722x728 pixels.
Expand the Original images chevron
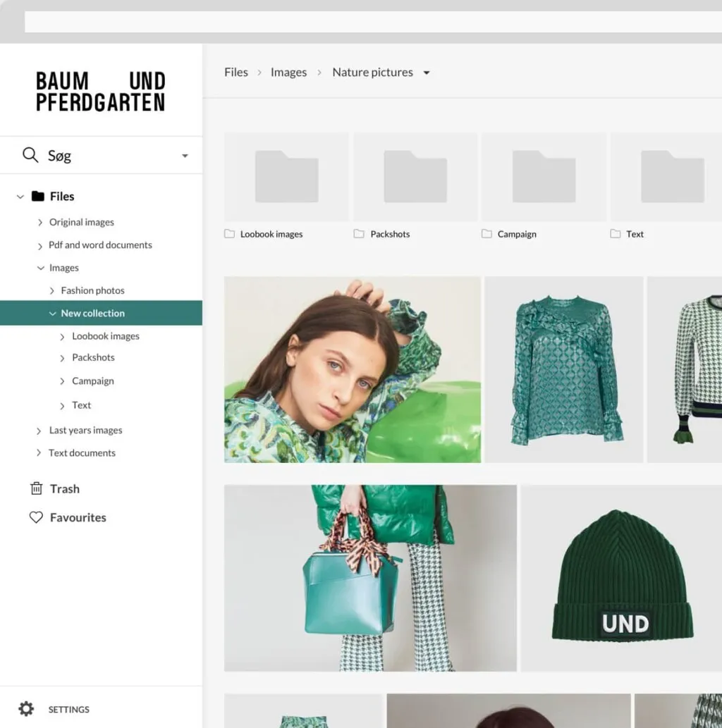tap(40, 223)
